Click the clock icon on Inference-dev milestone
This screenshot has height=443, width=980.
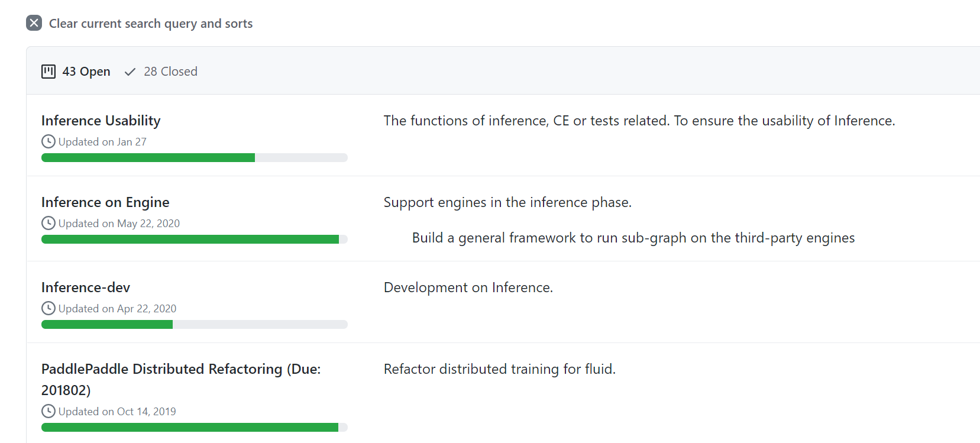(48, 308)
